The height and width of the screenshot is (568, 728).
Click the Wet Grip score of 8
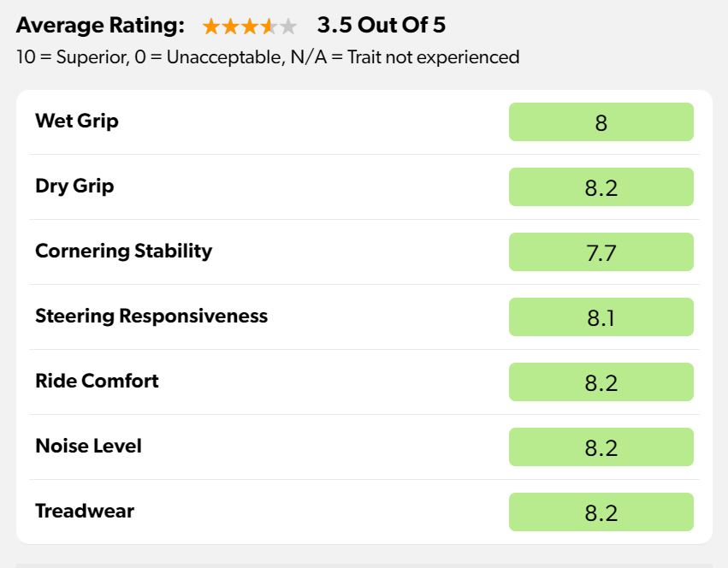click(601, 122)
